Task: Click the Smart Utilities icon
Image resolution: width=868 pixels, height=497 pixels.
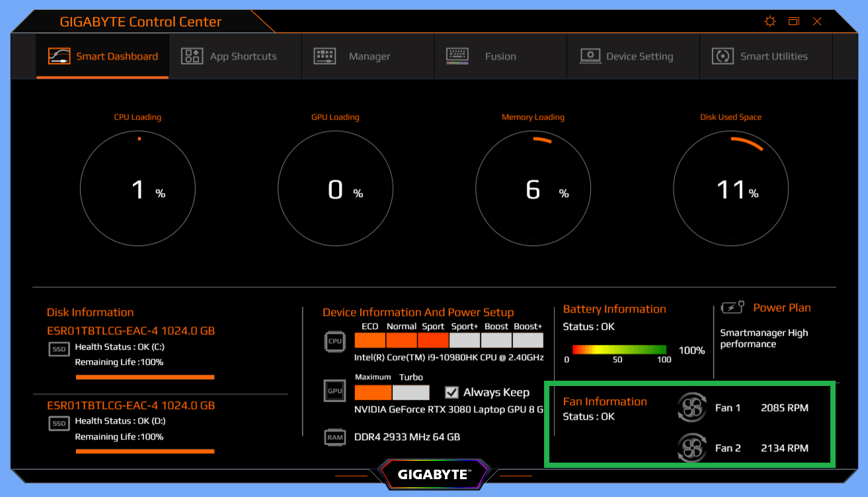Action: [723, 56]
